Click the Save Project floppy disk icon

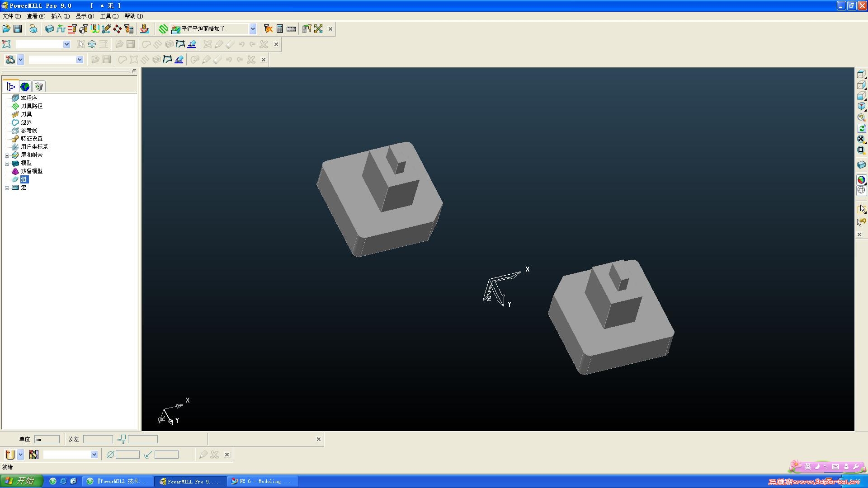coord(18,29)
